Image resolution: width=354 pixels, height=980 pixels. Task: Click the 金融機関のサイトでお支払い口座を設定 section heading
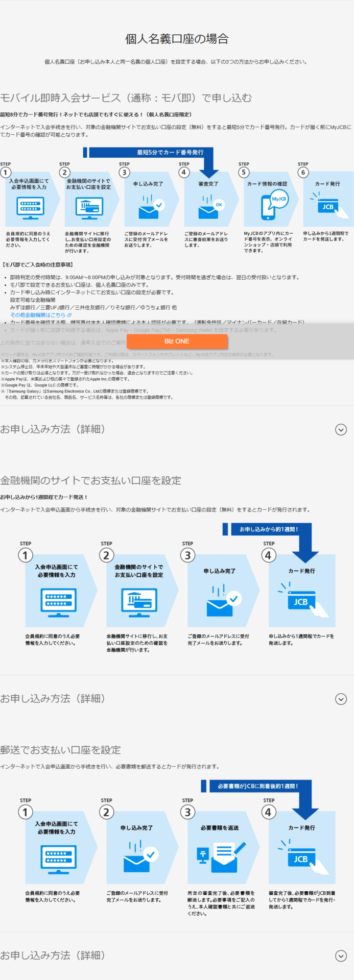click(x=90, y=480)
